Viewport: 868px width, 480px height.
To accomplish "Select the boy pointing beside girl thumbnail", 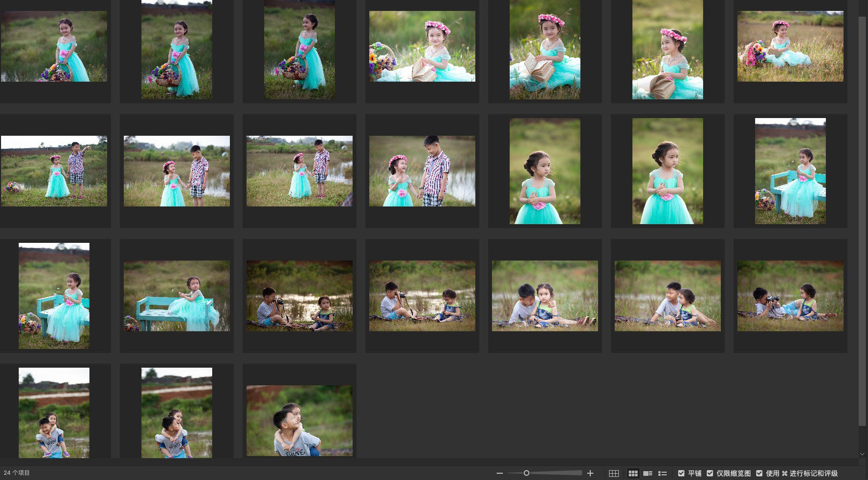I will 54,171.
